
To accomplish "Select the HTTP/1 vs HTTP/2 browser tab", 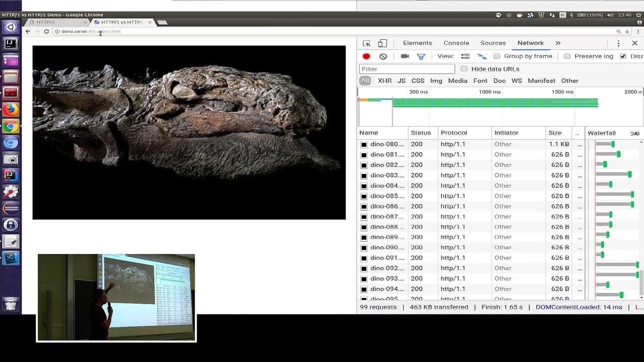I will coord(122,22).
